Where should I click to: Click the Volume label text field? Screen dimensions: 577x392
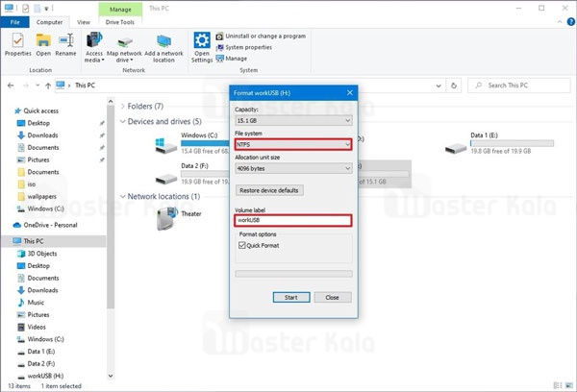[293, 220]
